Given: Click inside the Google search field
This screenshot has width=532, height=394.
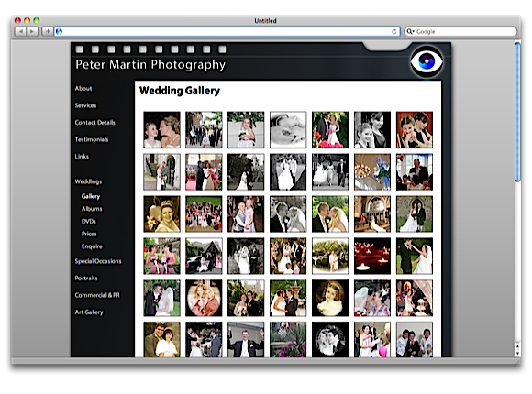Looking at the screenshot, I should pyautogui.click(x=465, y=31).
